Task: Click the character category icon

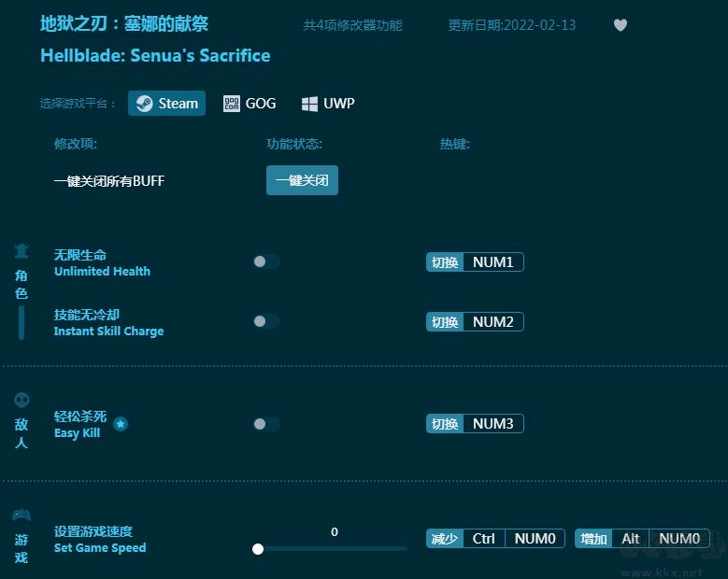Action: [21, 250]
